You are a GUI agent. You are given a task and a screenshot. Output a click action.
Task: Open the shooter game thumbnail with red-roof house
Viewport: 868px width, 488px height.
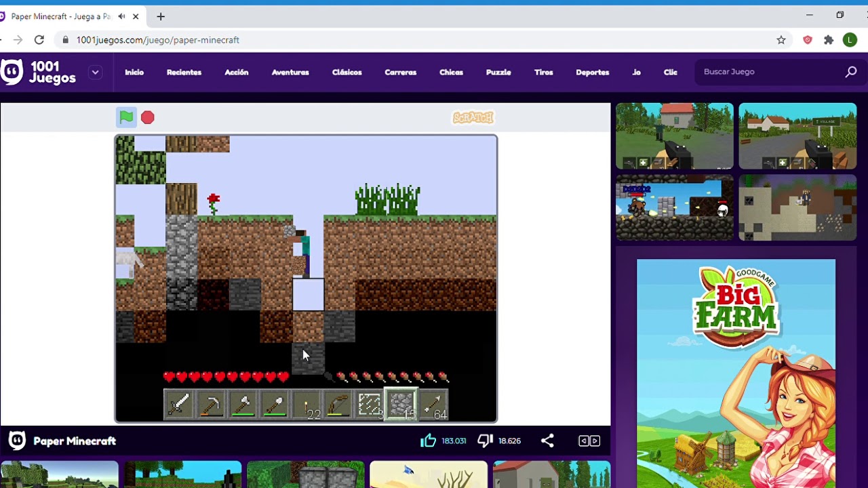674,136
